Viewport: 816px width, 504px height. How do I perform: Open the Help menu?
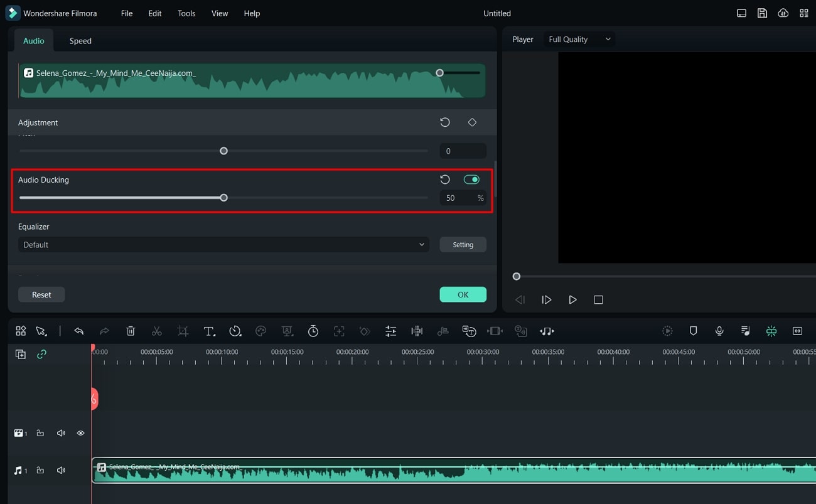tap(252, 13)
